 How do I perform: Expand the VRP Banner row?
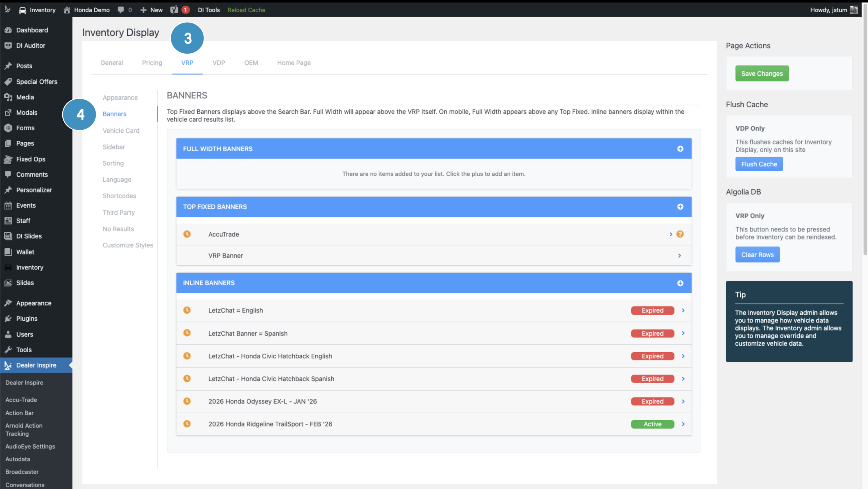[679, 256]
